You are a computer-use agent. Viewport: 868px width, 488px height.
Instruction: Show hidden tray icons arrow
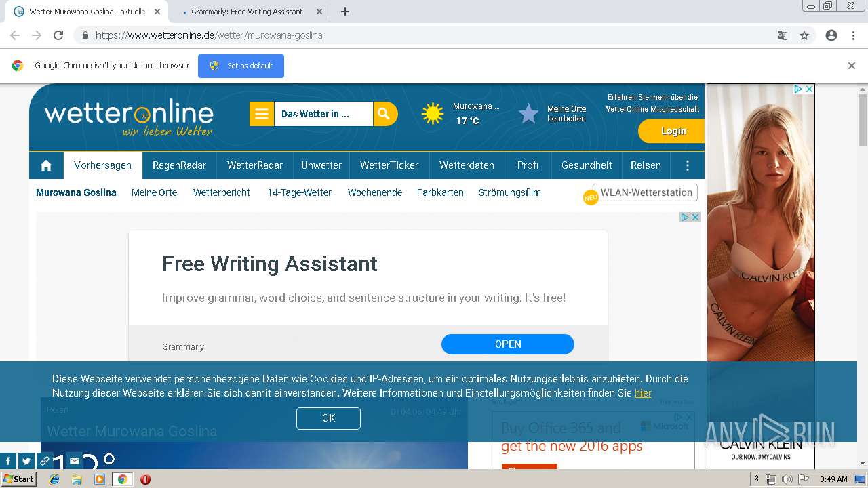(x=756, y=479)
